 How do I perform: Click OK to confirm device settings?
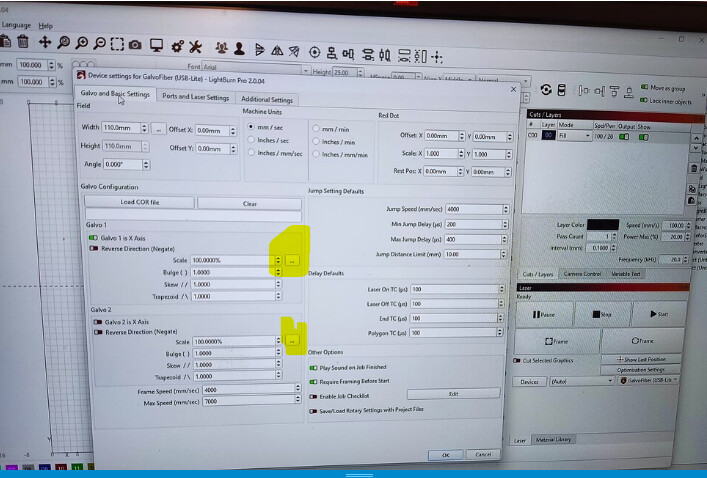pyautogui.click(x=445, y=455)
